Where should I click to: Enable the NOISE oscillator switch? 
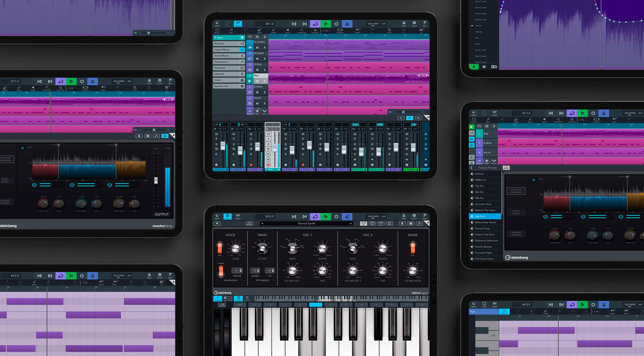(x=413, y=248)
